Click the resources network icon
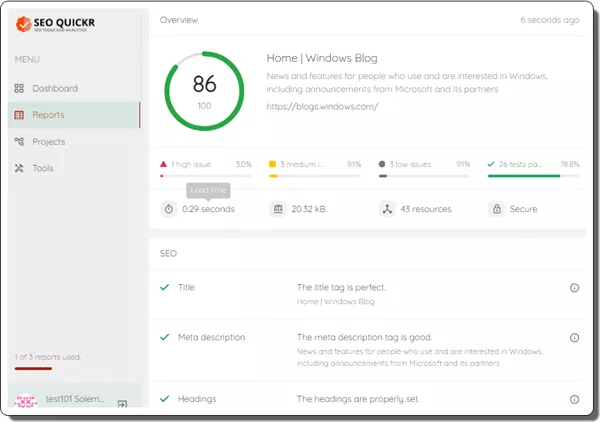 [x=386, y=209]
